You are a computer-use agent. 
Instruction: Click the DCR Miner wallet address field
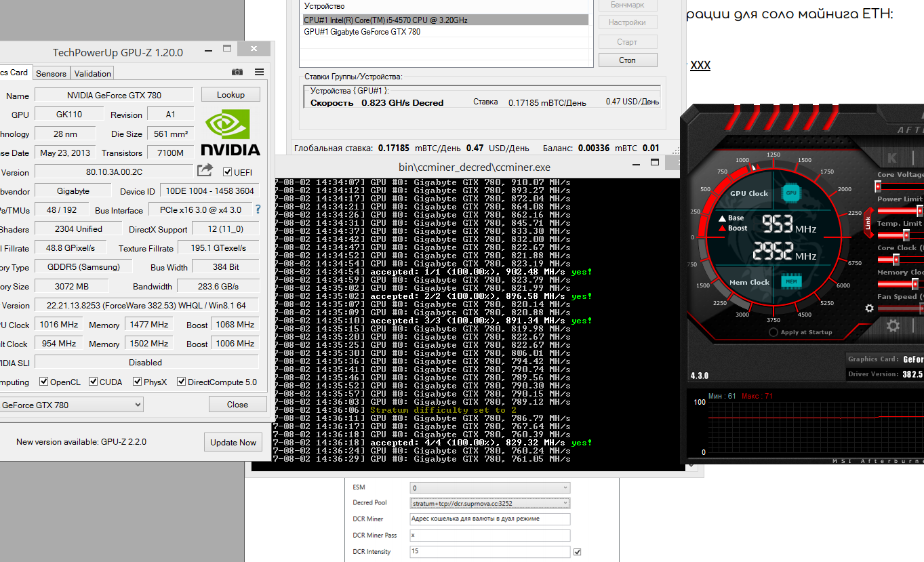490,519
